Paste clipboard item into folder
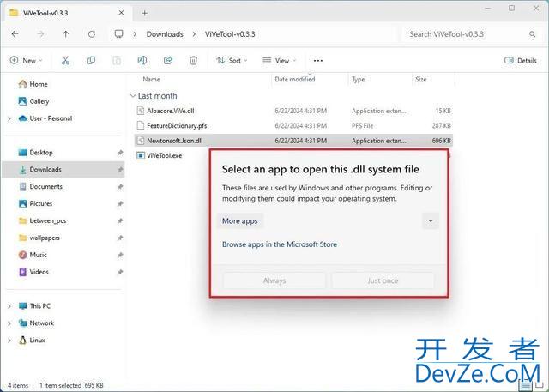549x392 pixels. click(x=117, y=61)
